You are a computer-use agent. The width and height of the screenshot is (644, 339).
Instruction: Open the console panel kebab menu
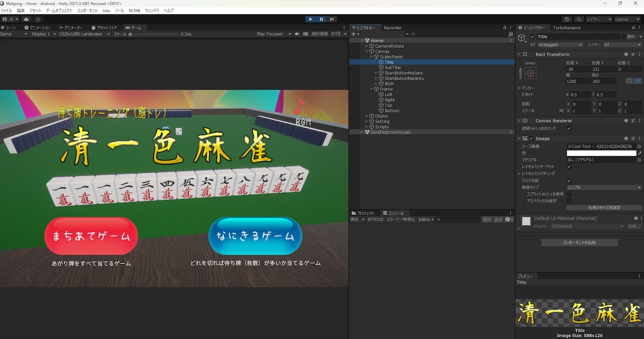[x=510, y=213]
